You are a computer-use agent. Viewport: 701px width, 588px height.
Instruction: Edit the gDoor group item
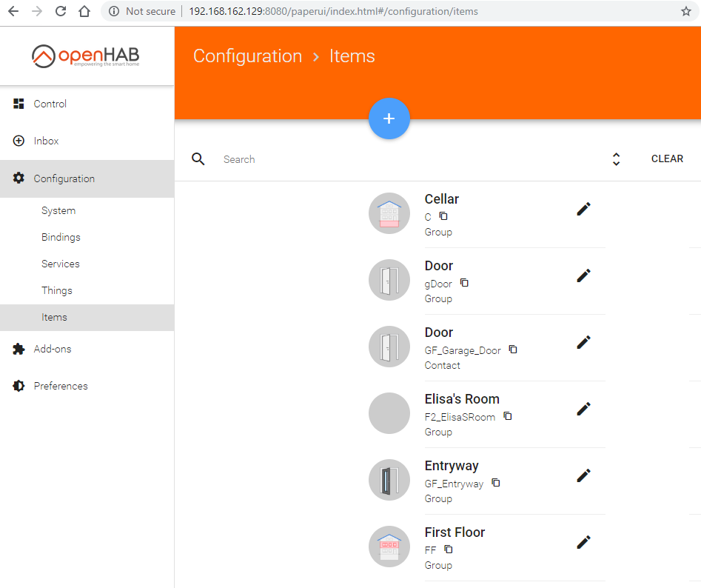pos(583,275)
